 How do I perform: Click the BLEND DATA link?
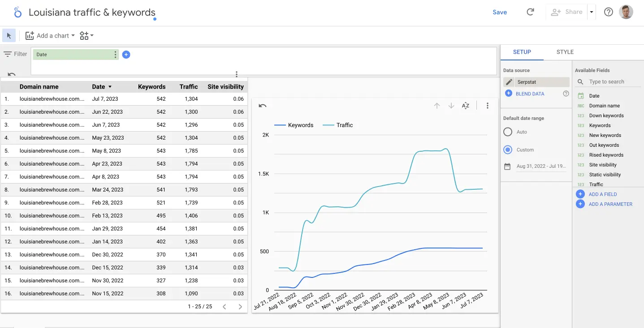530,94
